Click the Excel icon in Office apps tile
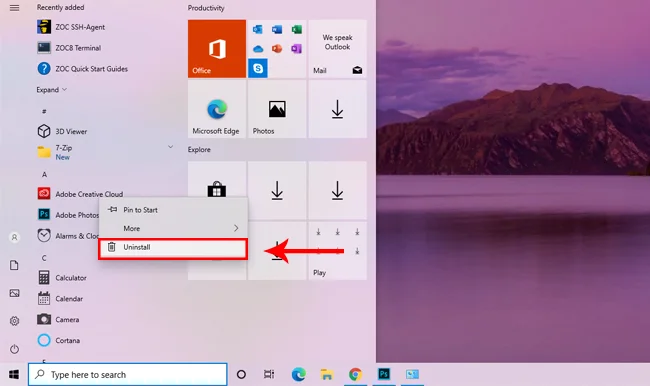 click(296, 29)
